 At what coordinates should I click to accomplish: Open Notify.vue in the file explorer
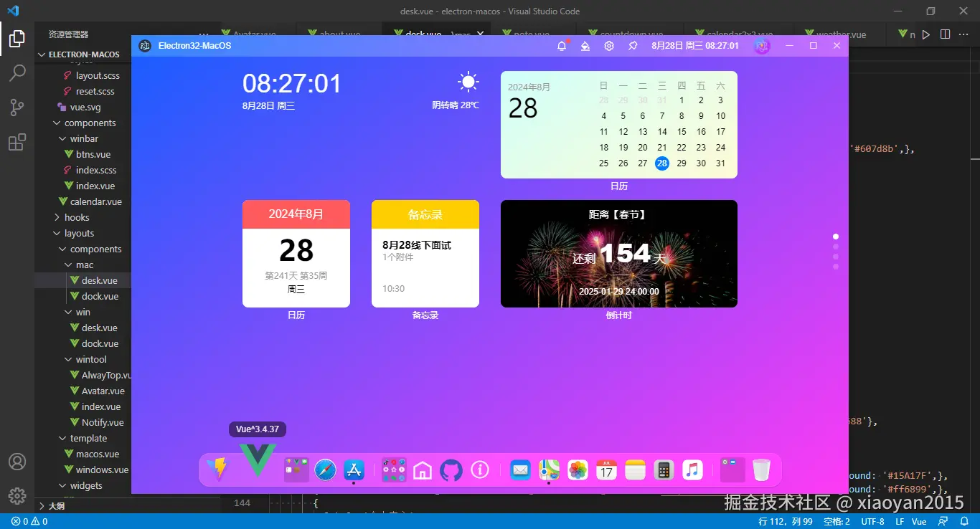[x=103, y=422]
